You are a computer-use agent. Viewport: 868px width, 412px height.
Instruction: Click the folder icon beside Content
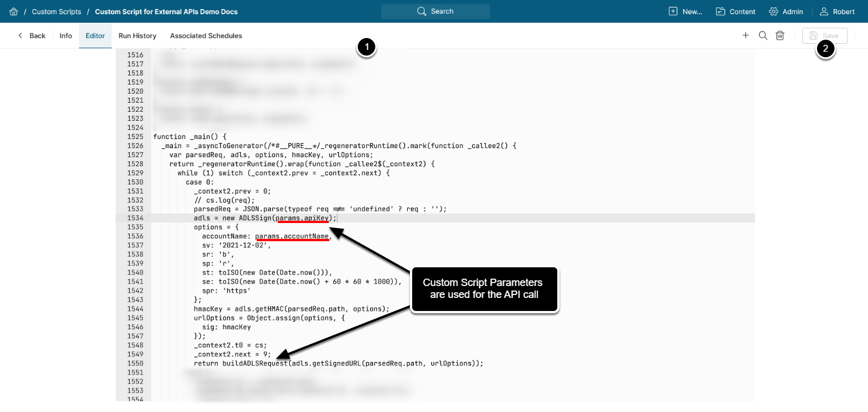point(721,11)
